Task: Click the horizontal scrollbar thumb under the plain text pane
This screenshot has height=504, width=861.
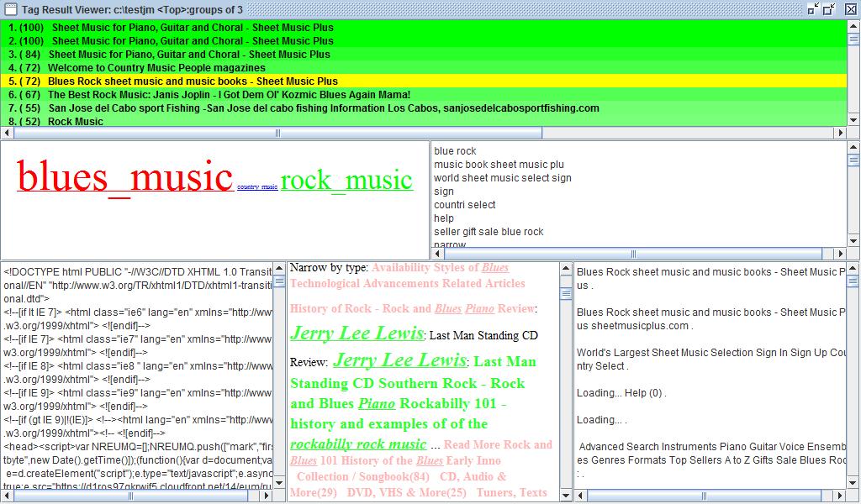Action: [x=704, y=496]
